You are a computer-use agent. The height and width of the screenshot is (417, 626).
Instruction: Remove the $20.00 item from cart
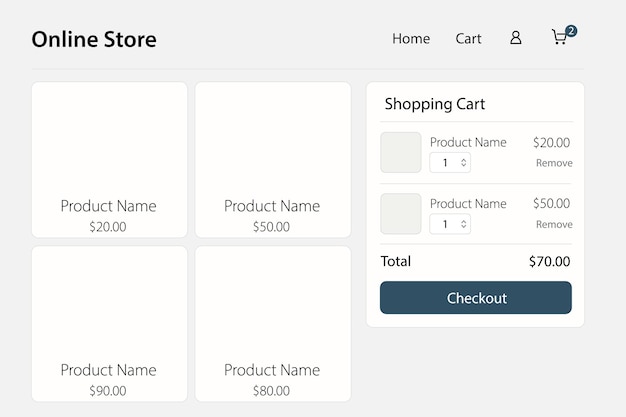(x=554, y=163)
